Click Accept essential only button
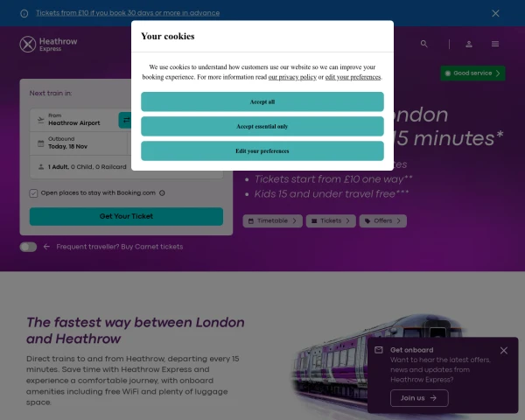This screenshot has width=525, height=420. pos(262,126)
